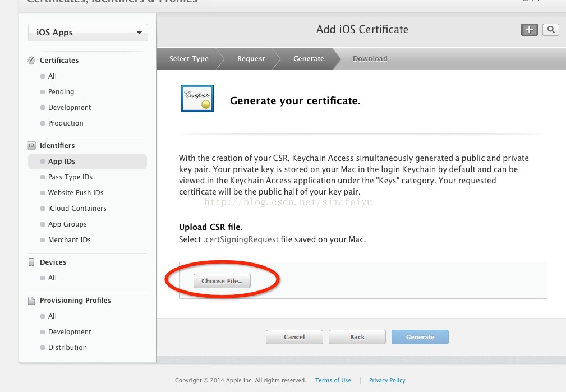Click the Certificates heading
The height and width of the screenshot is (392, 566).
point(59,60)
